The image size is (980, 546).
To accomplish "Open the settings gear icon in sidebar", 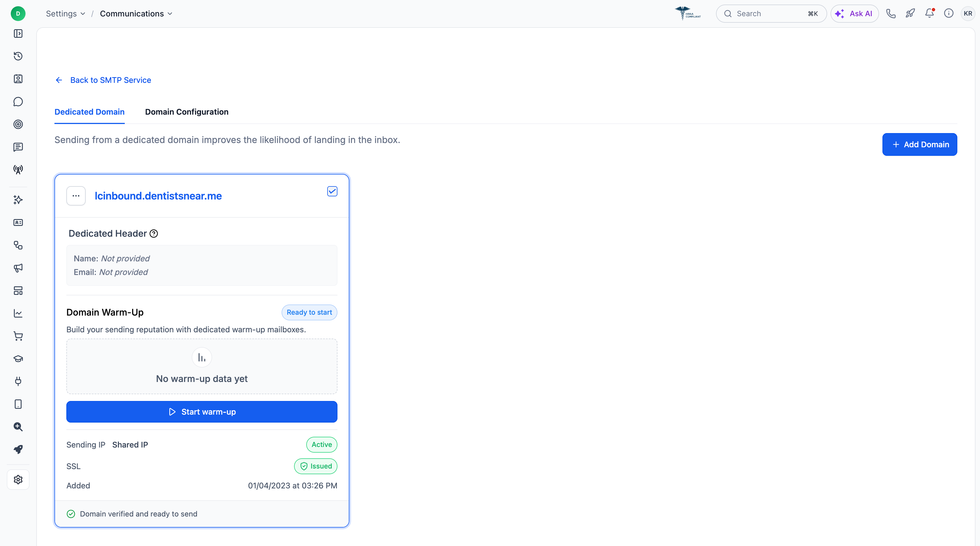I will [18, 480].
